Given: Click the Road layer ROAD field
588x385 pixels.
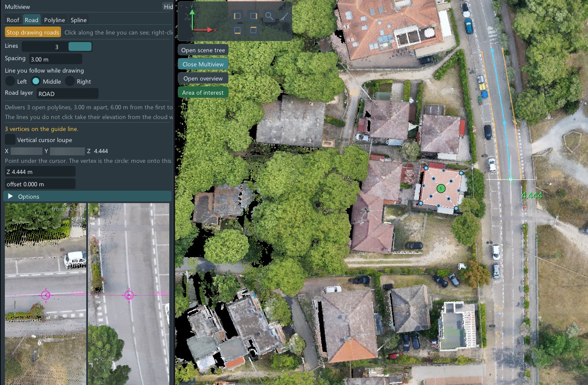Looking at the screenshot, I should [67, 93].
